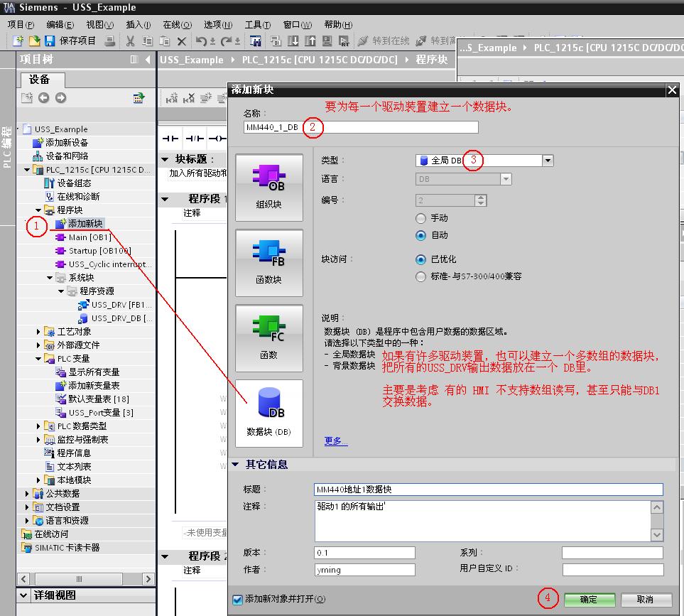Click the 标题 input field
The width and height of the screenshot is (684, 616).
click(489, 490)
